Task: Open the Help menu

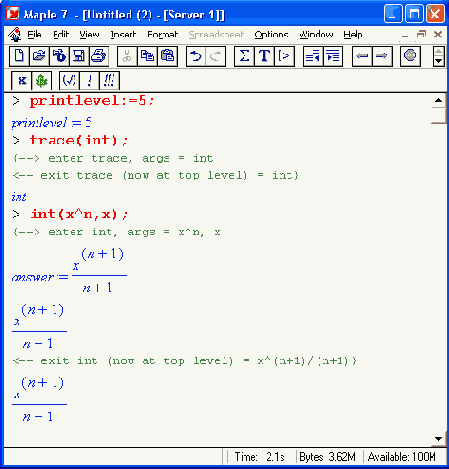Action: [353, 35]
